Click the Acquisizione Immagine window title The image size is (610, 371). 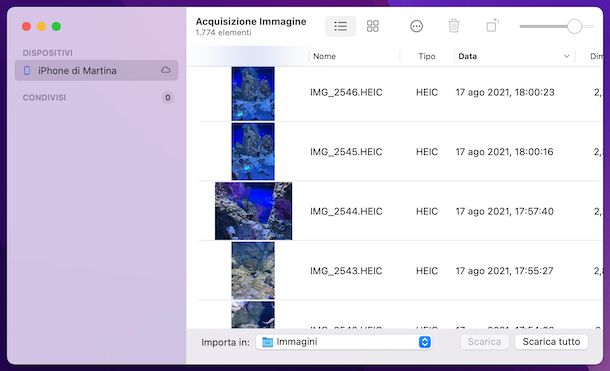tap(251, 21)
